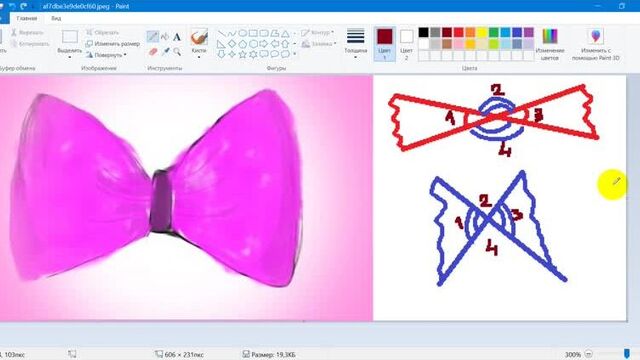Pick the yellow color swatch
640x360 pixels.
pyautogui.click(x=482, y=32)
